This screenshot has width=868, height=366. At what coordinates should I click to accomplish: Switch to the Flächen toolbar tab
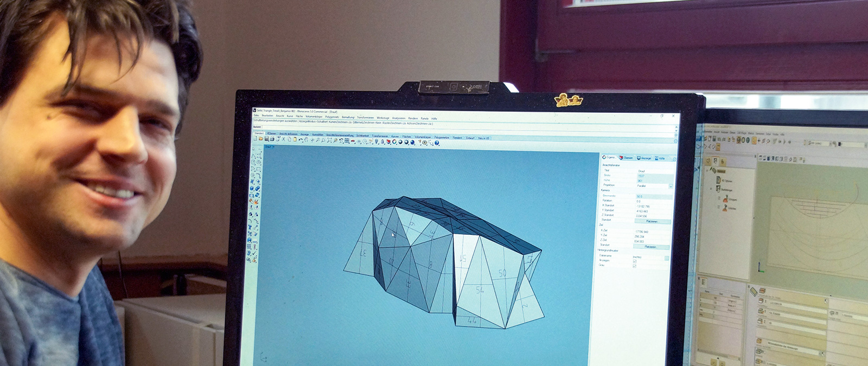pyautogui.click(x=407, y=137)
